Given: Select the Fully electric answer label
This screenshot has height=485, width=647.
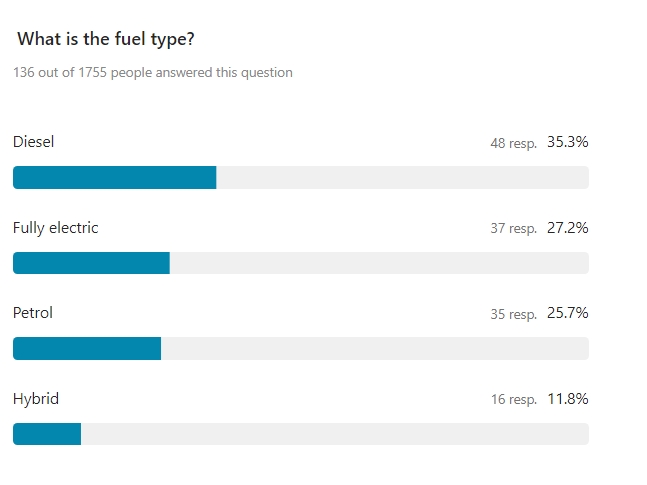Looking at the screenshot, I should coord(56,228).
